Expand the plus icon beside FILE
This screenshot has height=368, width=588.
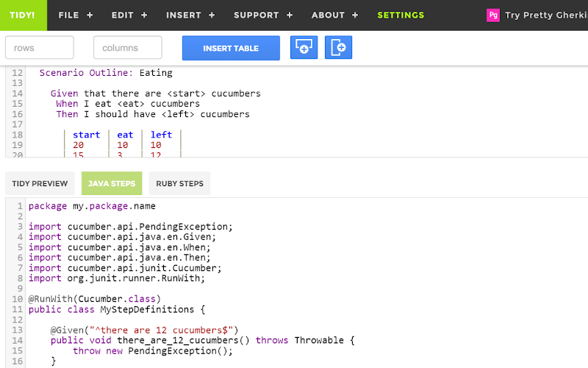tap(90, 15)
